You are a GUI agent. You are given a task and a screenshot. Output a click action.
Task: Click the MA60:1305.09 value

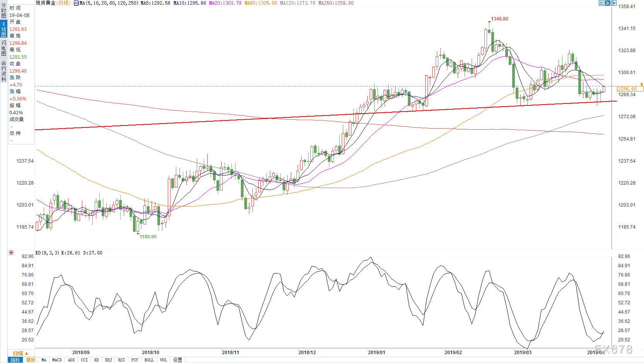261,3
